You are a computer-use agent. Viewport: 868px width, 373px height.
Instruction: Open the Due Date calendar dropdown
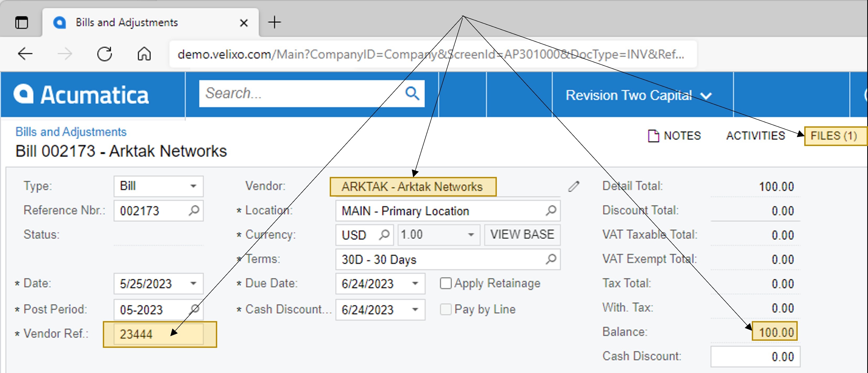click(x=415, y=283)
